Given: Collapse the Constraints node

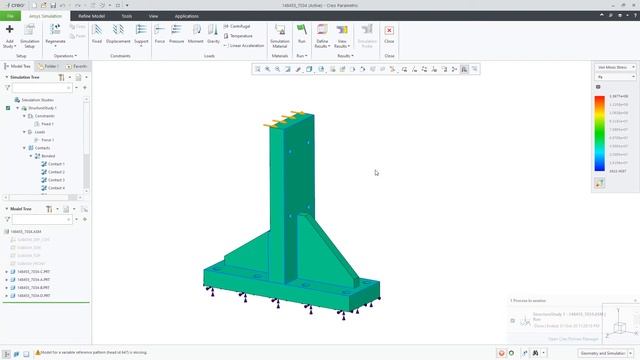Looking at the screenshot, I should (x=24, y=116).
